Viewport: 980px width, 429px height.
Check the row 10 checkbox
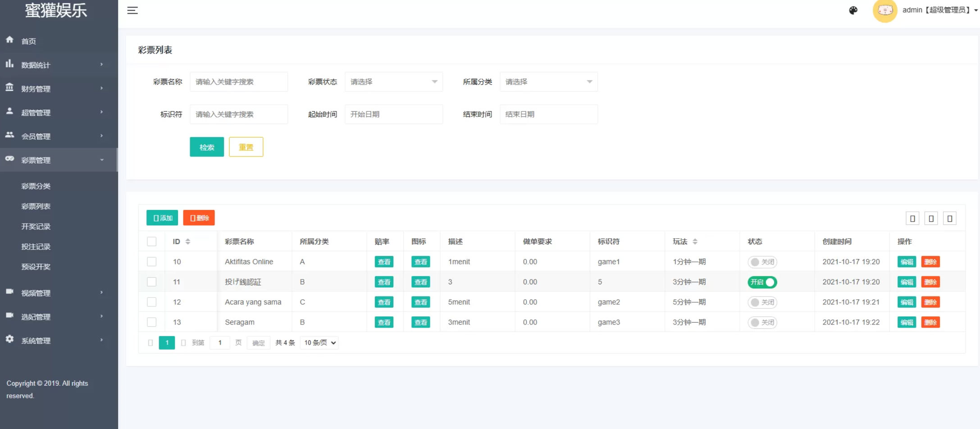[152, 262]
